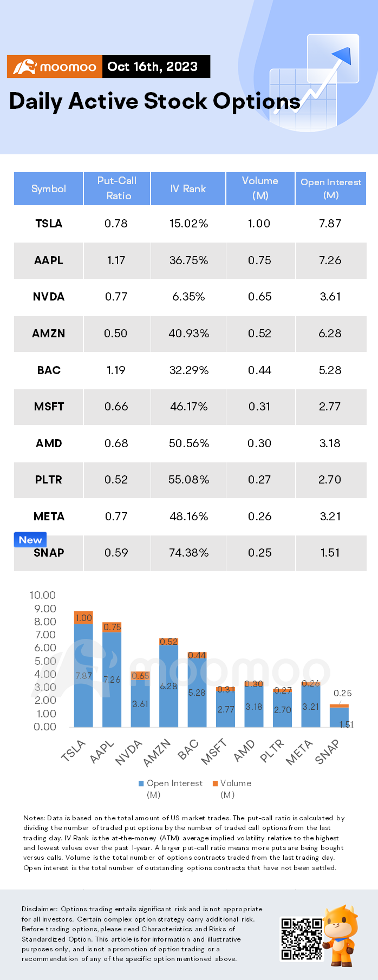Image resolution: width=378 pixels, height=980 pixels.
Task: Click the META bar in chart
Action: click(x=311, y=704)
